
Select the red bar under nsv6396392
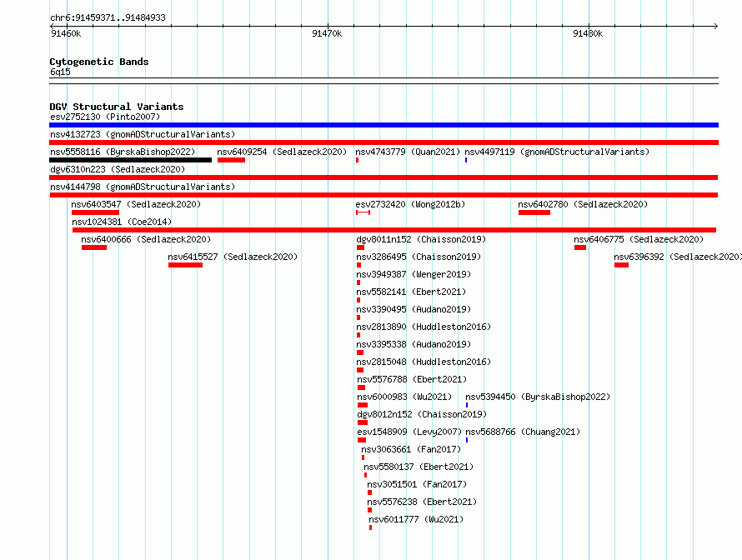[x=622, y=265]
